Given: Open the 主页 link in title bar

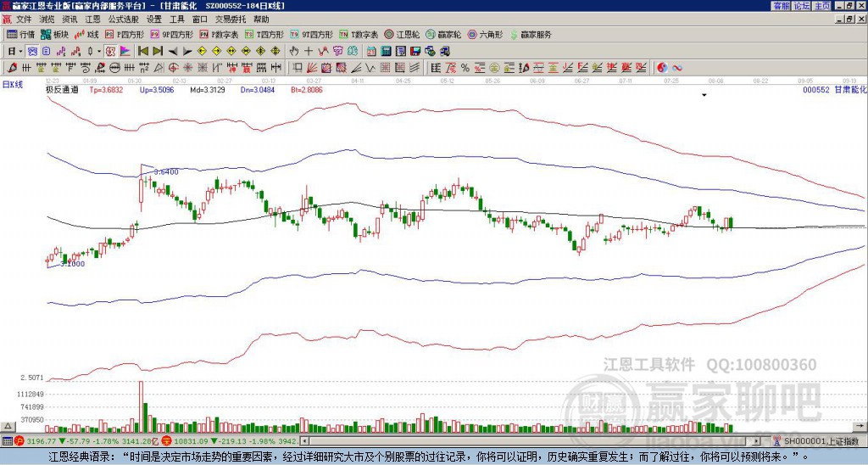Looking at the screenshot, I should coord(821,6).
